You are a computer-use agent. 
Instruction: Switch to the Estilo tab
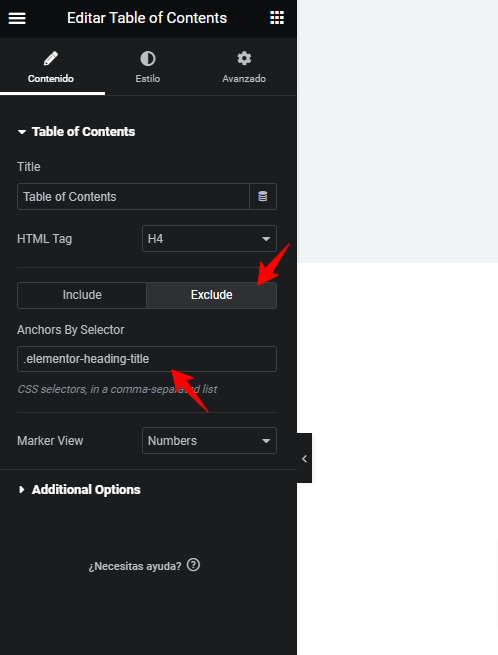coord(147,67)
